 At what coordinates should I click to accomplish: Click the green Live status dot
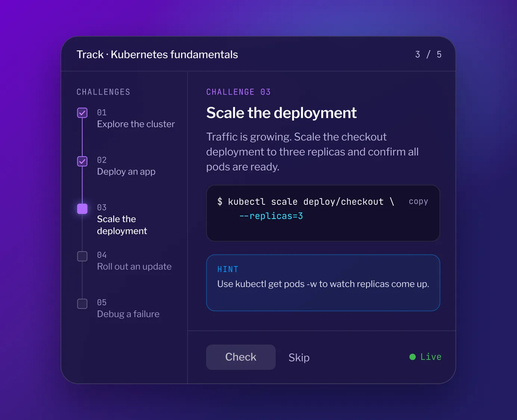(x=412, y=357)
